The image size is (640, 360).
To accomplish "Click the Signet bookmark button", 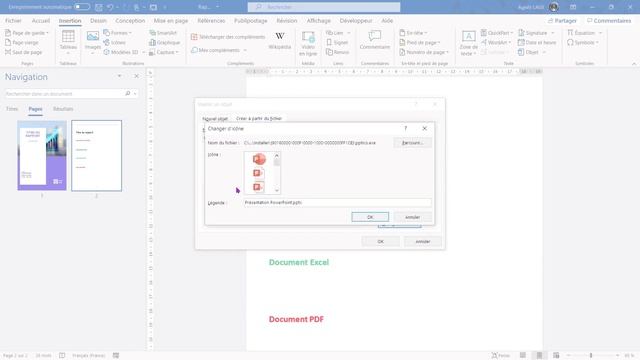I will click(337, 42).
